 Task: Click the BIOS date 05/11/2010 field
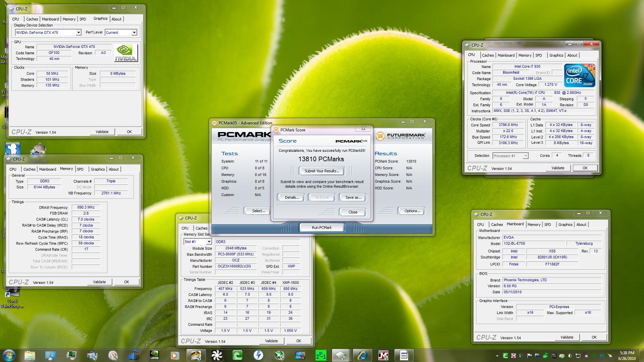pyautogui.click(x=552, y=292)
